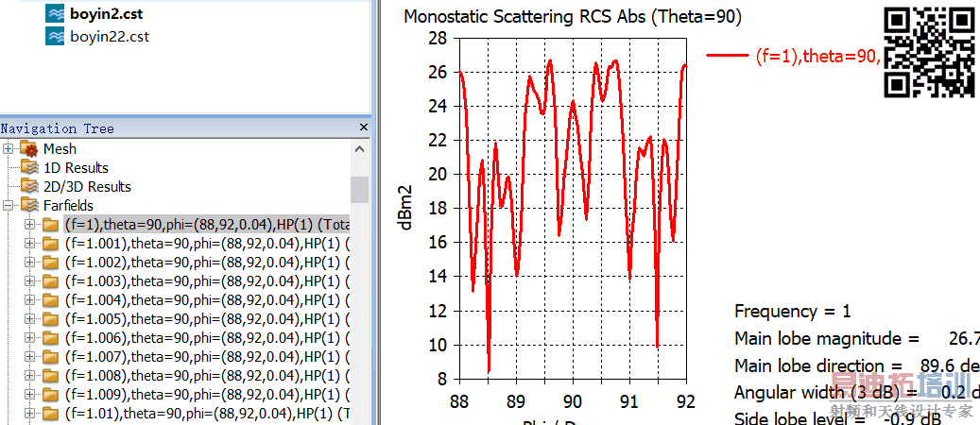Select the (f=1.001) farfield entry

[x=207, y=243]
